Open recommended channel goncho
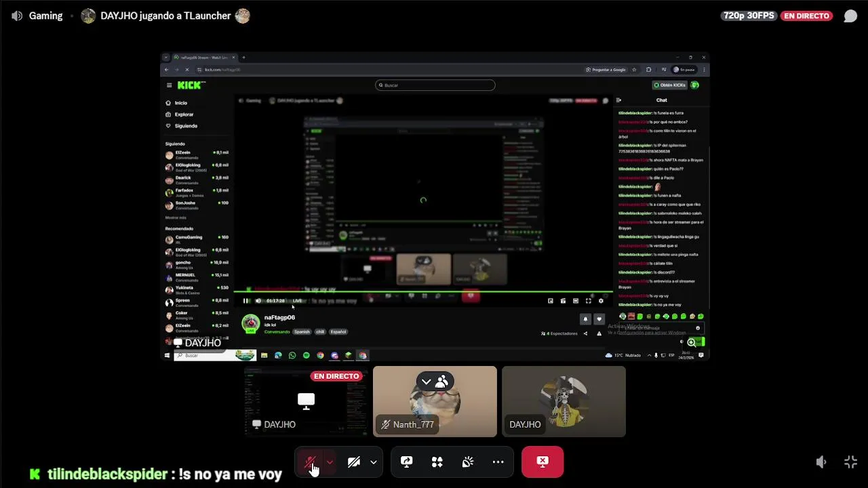868x488 pixels. tap(197, 264)
